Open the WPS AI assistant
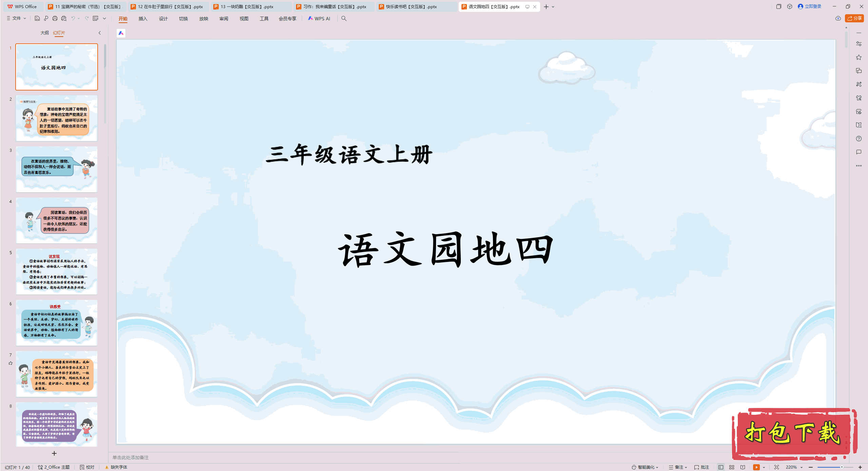Viewport: 868px width, 471px height. [319, 19]
